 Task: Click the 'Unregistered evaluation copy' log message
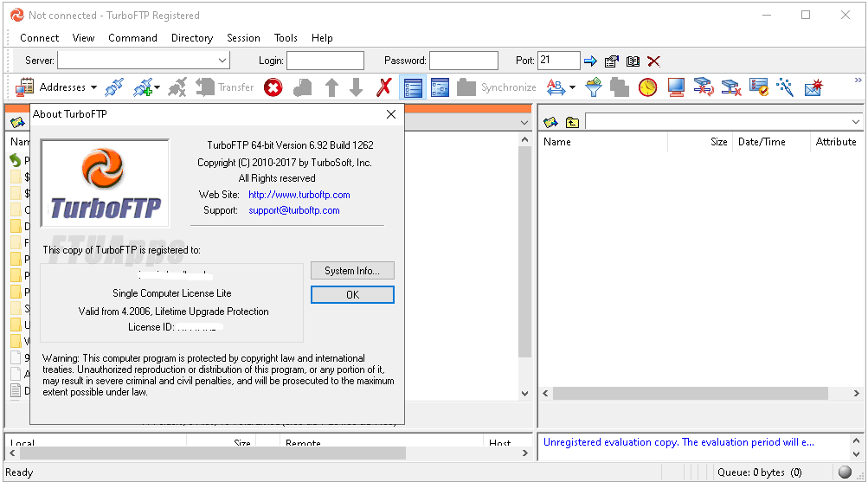coord(678,442)
